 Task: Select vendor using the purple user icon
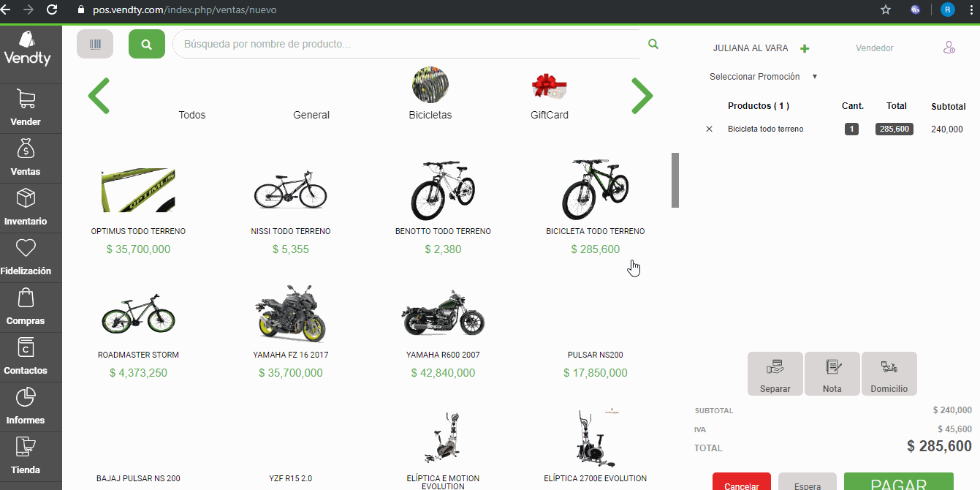pyautogui.click(x=949, y=48)
